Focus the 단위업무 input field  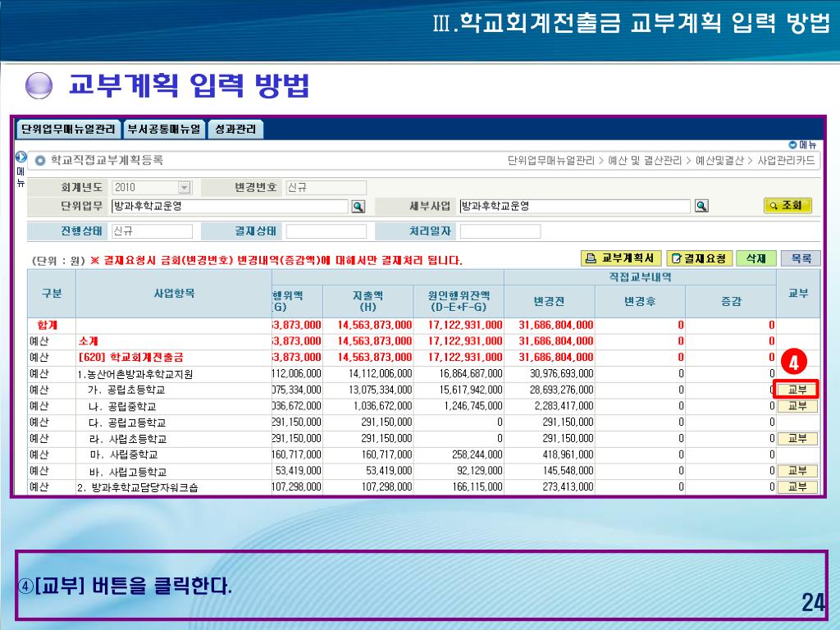[230, 206]
